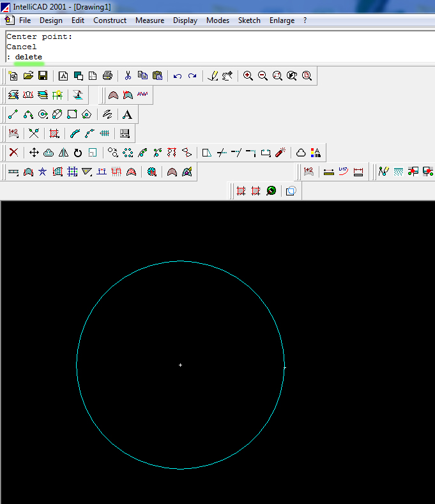Click the command line showing "delete"
Screen dimensions: 435x504
coord(29,57)
